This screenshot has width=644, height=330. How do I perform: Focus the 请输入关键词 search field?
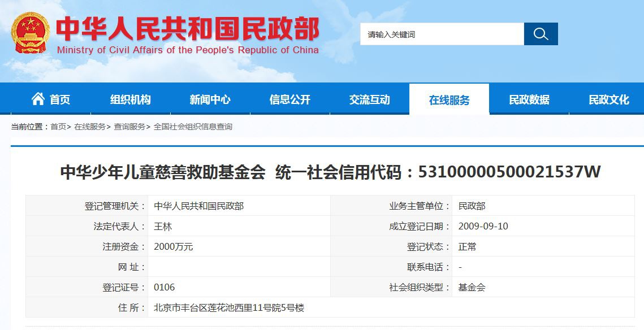pos(442,34)
